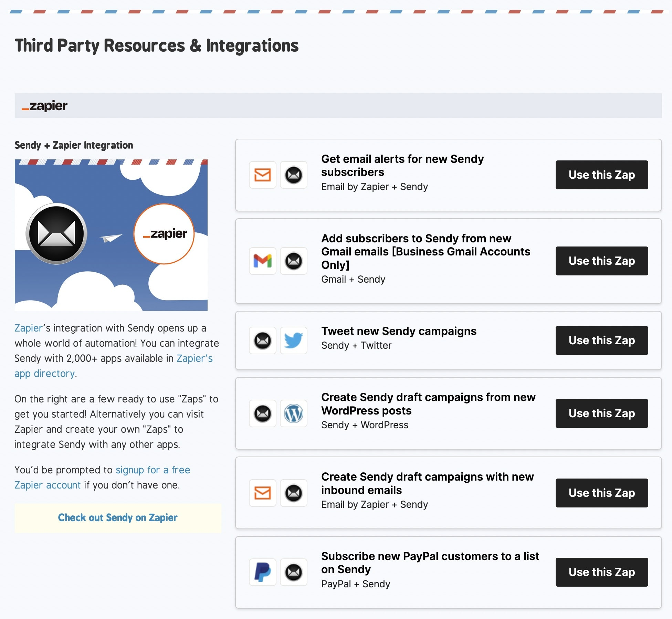
Task: Click the Gmail icon in Gmail subscribers card
Action: point(263,261)
